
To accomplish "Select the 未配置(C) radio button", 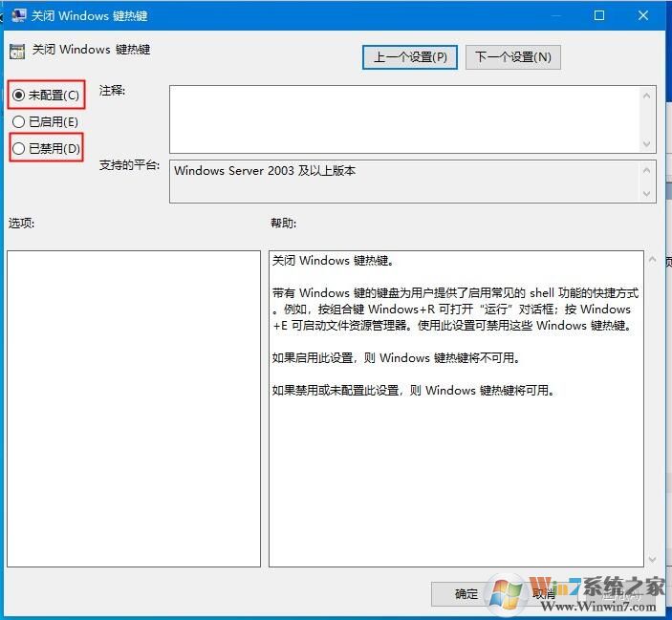I will (46, 96).
